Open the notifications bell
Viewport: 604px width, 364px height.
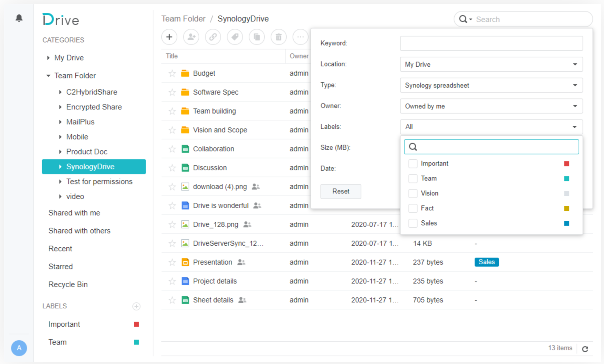tap(19, 18)
